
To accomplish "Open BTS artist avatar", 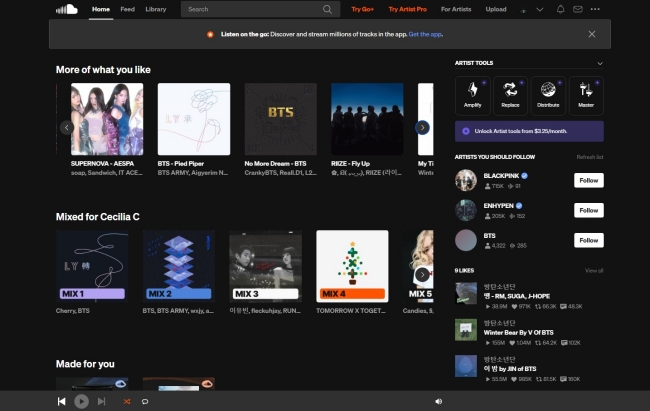I will 466,240.
